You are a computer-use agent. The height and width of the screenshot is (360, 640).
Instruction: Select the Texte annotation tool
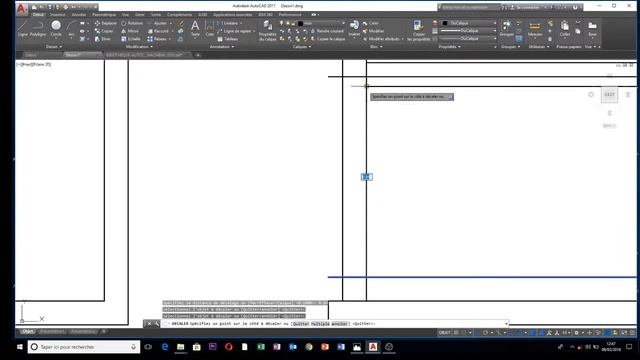pos(195,29)
